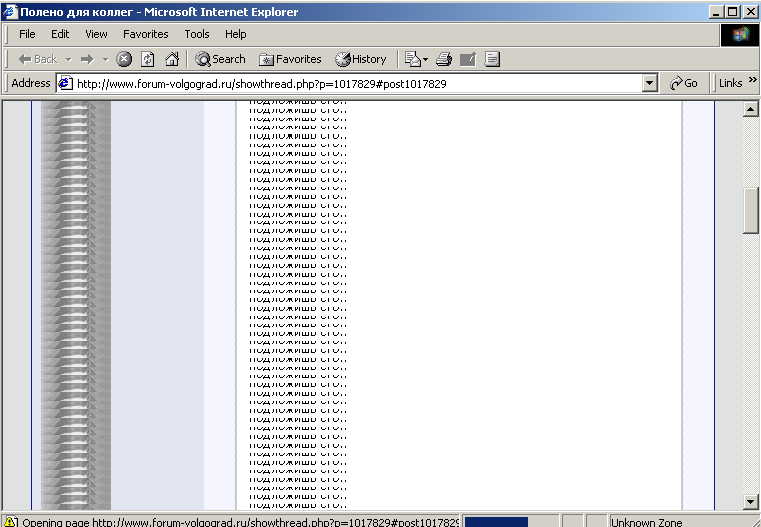Expand the address bar dropdown

coord(649,83)
